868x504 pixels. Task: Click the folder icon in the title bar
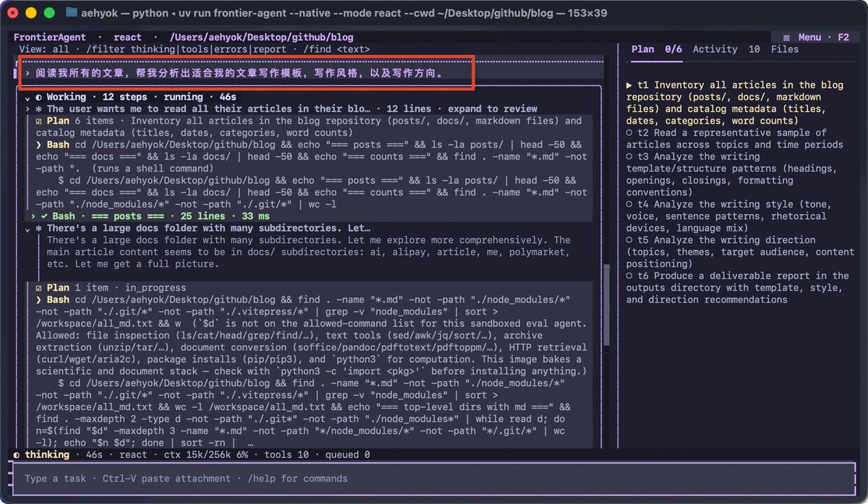point(71,12)
